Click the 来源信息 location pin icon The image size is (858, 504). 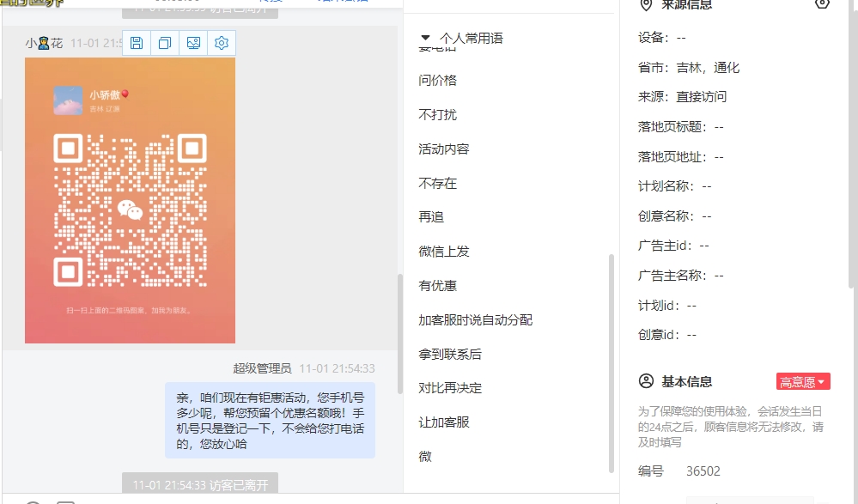pyautogui.click(x=646, y=5)
